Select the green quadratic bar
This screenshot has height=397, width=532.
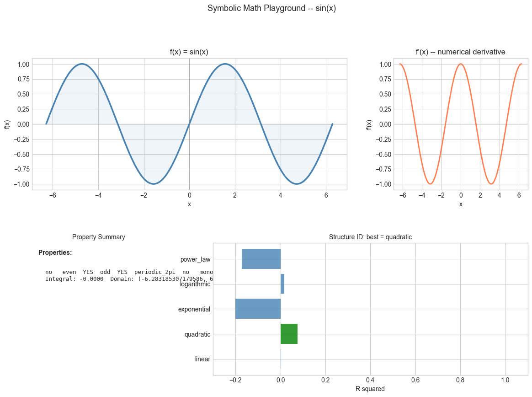pos(289,334)
